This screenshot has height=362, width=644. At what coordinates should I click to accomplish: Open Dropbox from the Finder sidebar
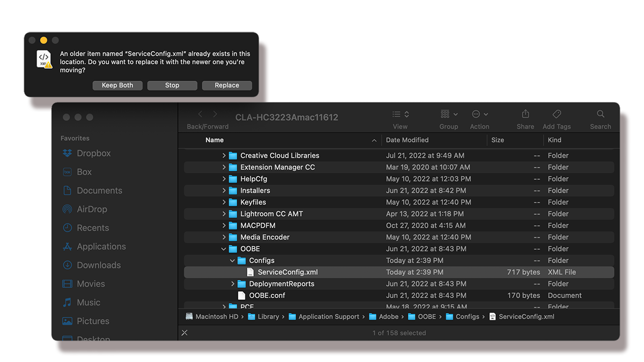click(x=86, y=153)
